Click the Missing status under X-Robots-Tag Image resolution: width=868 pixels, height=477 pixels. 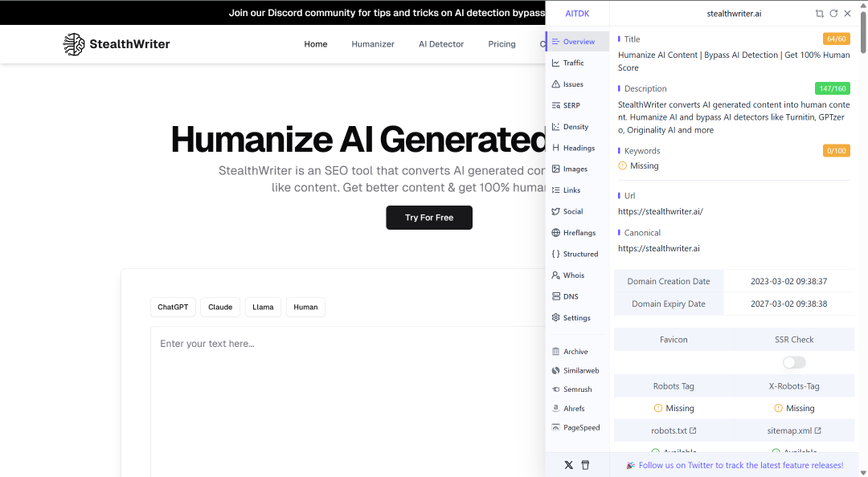tap(794, 409)
